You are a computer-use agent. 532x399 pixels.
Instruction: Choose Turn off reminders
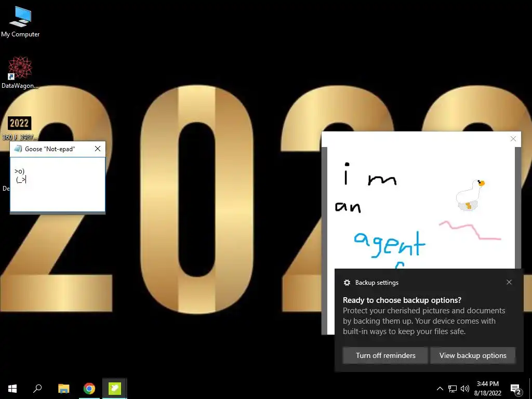tap(385, 355)
